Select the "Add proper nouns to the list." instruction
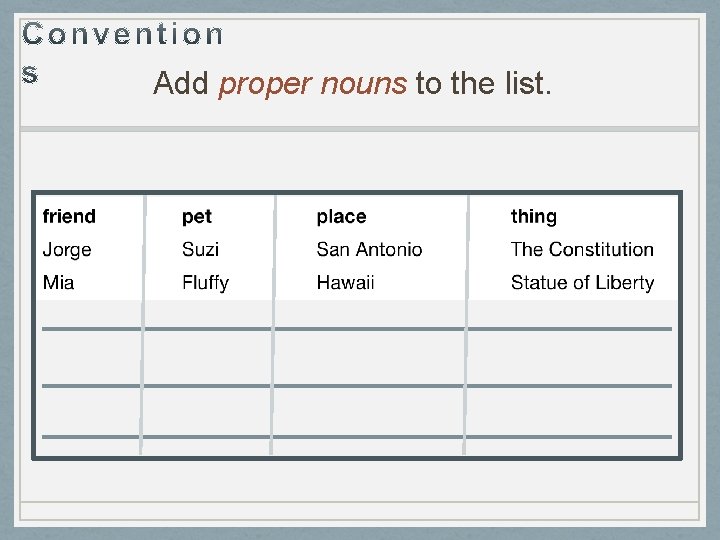 coord(351,84)
